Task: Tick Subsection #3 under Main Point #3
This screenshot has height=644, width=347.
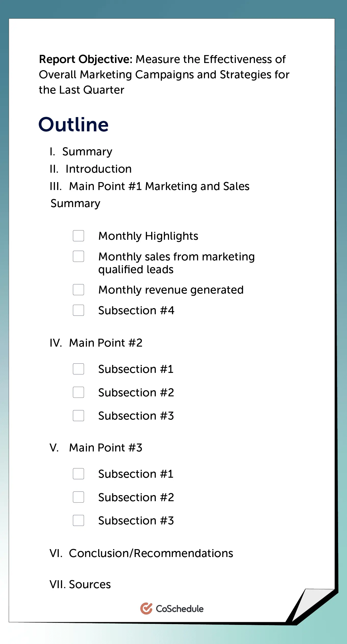Action: point(79,520)
